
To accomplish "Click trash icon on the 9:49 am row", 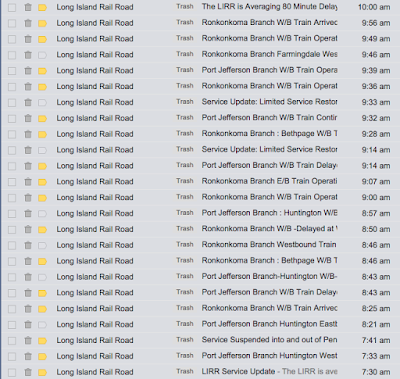I will [28, 39].
